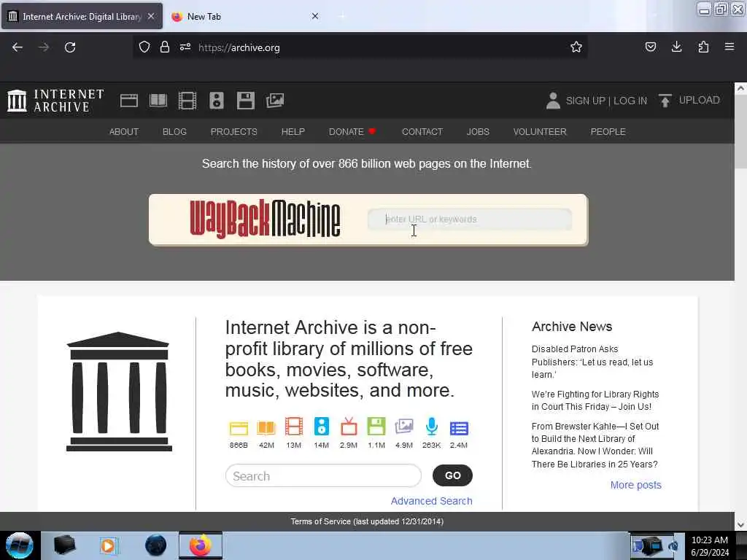Select the Internet Archive browser tab
This screenshot has width=747, height=560.
(x=82, y=16)
